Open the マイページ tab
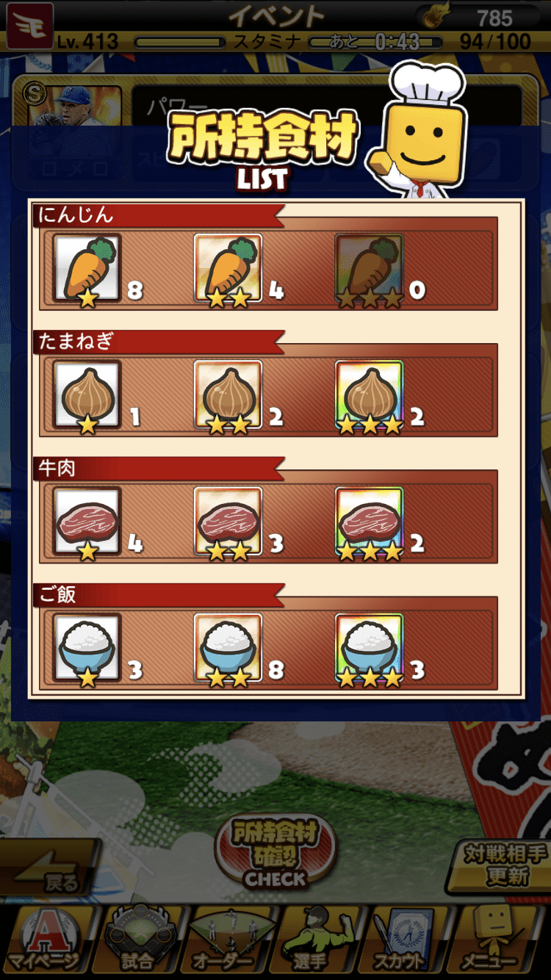The width and height of the screenshot is (551, 980). 47,940
